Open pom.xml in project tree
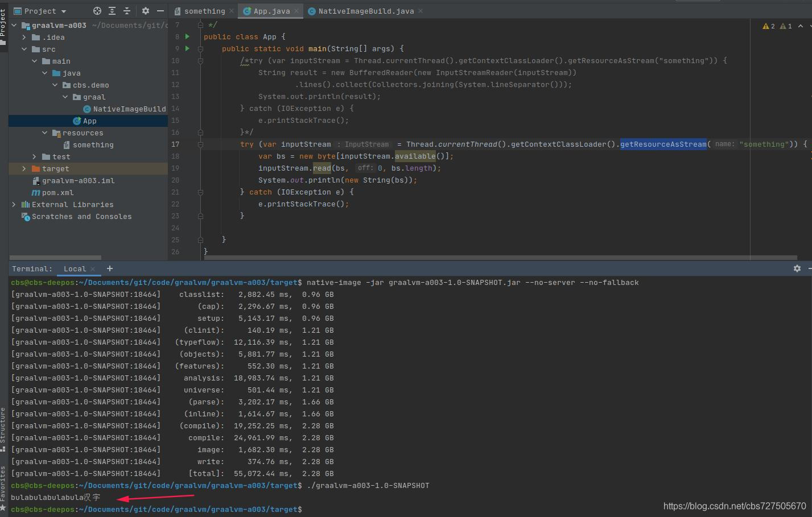812x517 pixels. [x=52, y=192]
